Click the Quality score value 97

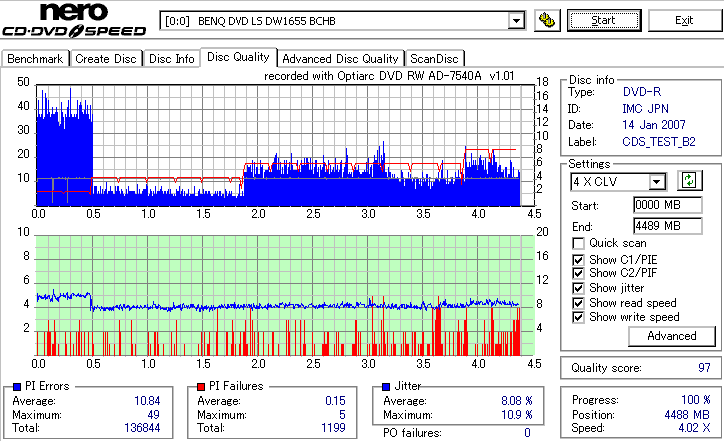[x=704, y=368]
